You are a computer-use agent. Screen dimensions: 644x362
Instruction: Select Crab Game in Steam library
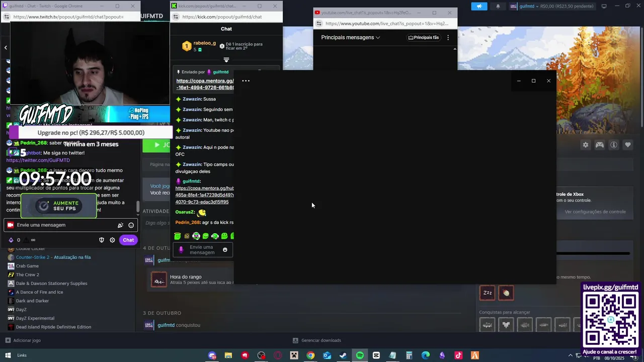[27, 266]
